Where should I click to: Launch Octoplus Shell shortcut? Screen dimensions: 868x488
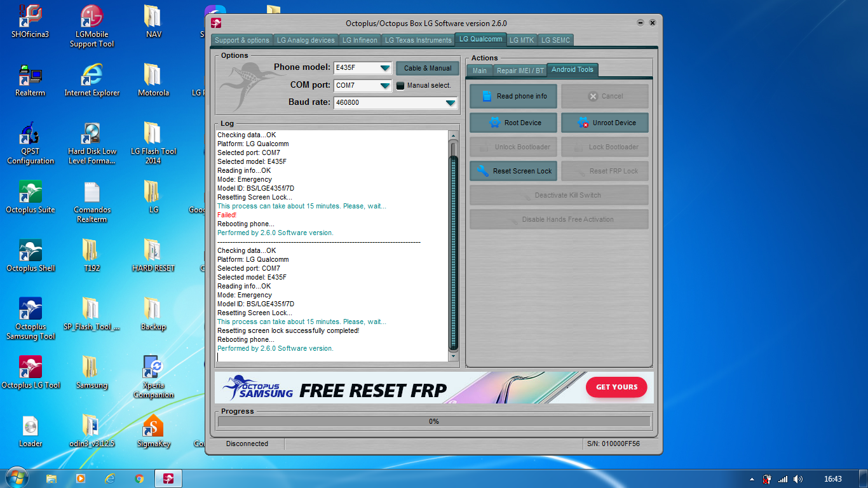pos(30,255)
